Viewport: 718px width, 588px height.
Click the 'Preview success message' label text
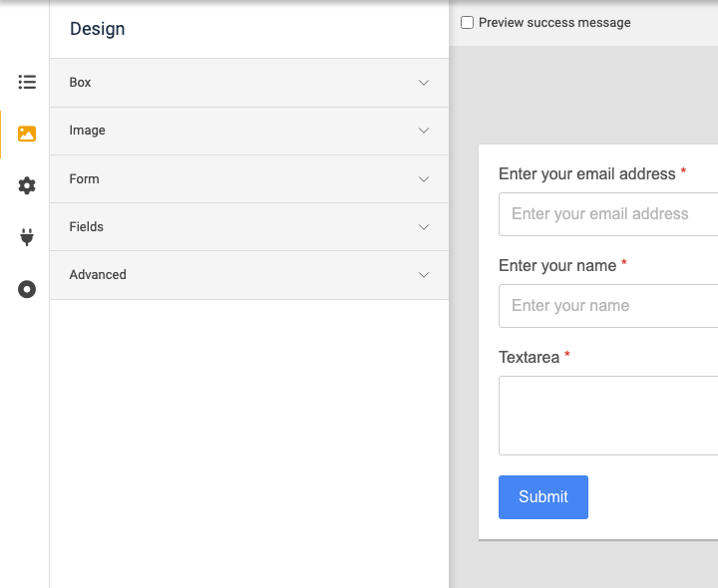[x=554, y=22]
